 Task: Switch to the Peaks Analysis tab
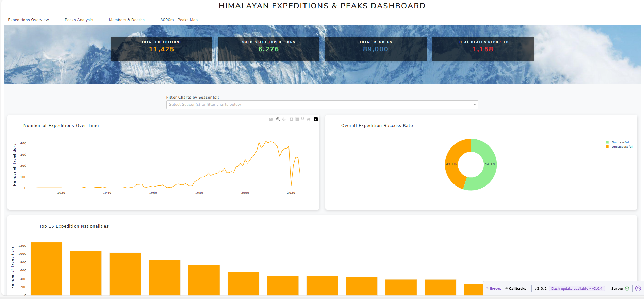tap(79, 20)
